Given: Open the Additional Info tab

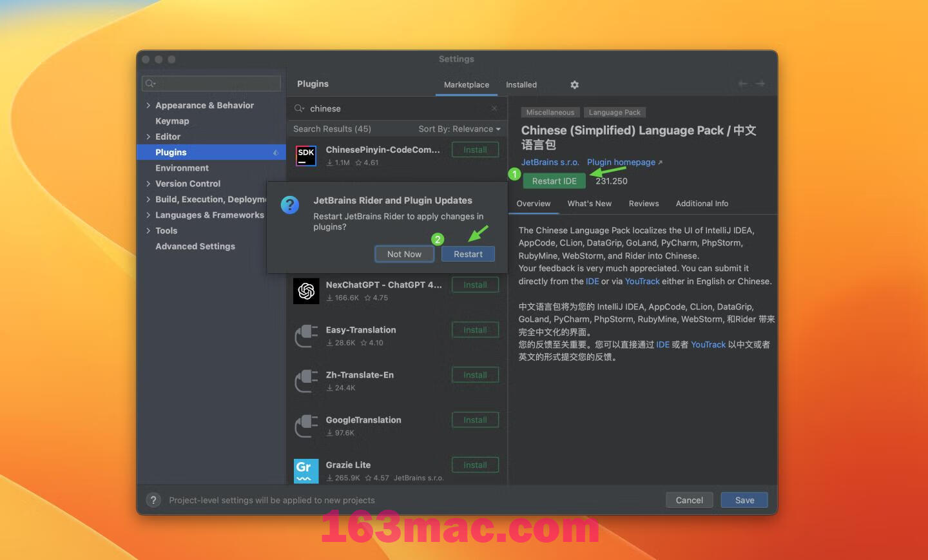Looking at the screenshot, I should [x=702, y=204].
